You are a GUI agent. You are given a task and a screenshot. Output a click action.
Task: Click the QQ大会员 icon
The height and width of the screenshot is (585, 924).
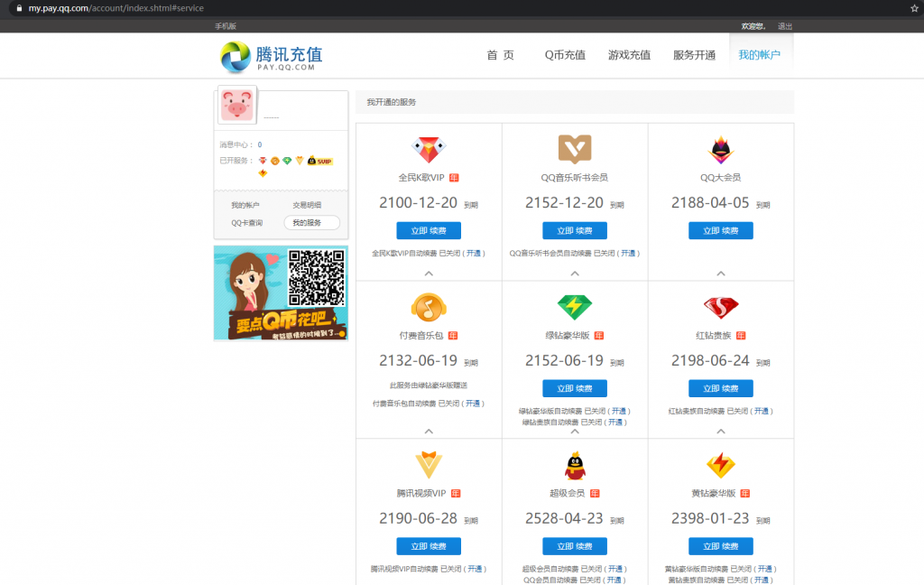pos(721,150)
